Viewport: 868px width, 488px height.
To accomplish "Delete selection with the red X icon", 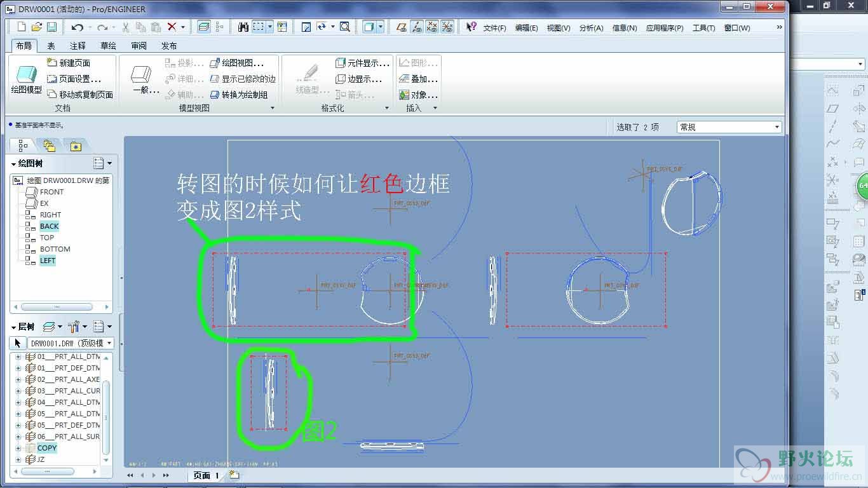I will pos(172,27).
